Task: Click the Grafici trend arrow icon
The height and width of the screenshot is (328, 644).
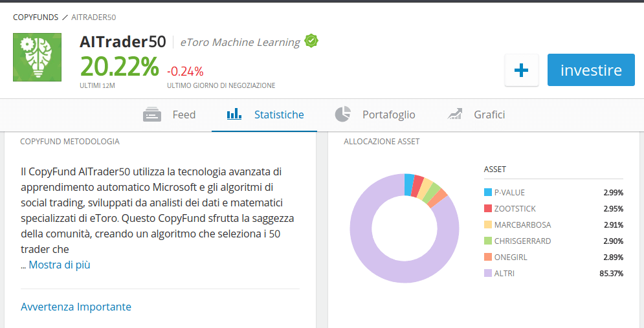Action: (456, 115)
